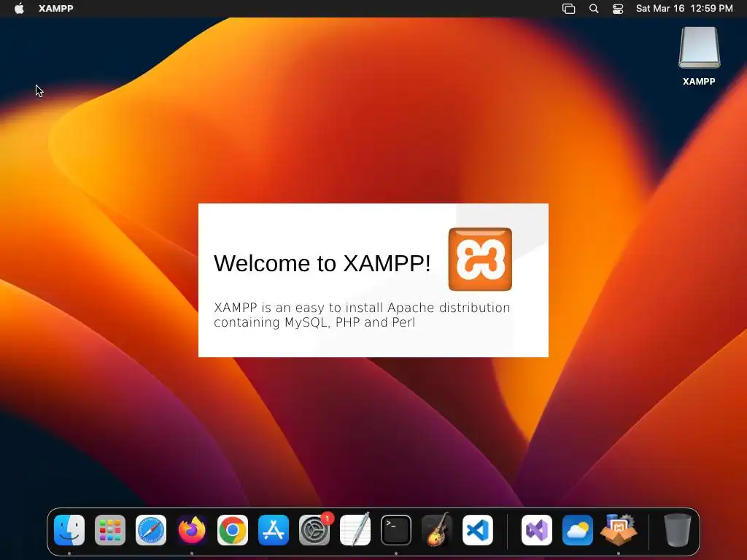The width and height of the screenshot is (747, 560).
Task: Click the XAMPP label under the desktop drive
Action: point(699,82)
